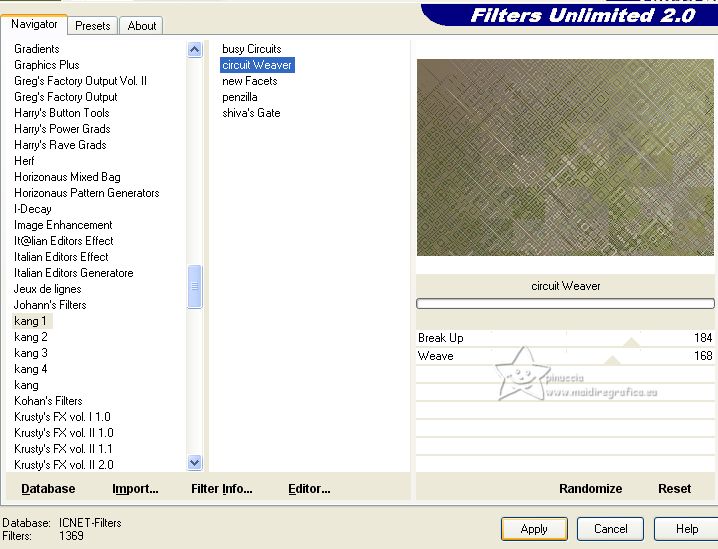Choose the penzilla filter
This screenshot has width=718, height=549.
coord(239,97)
